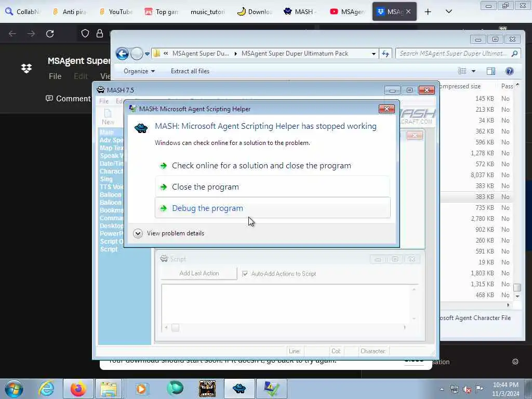Switch to Firefox in the taskbar

[78, 389]
